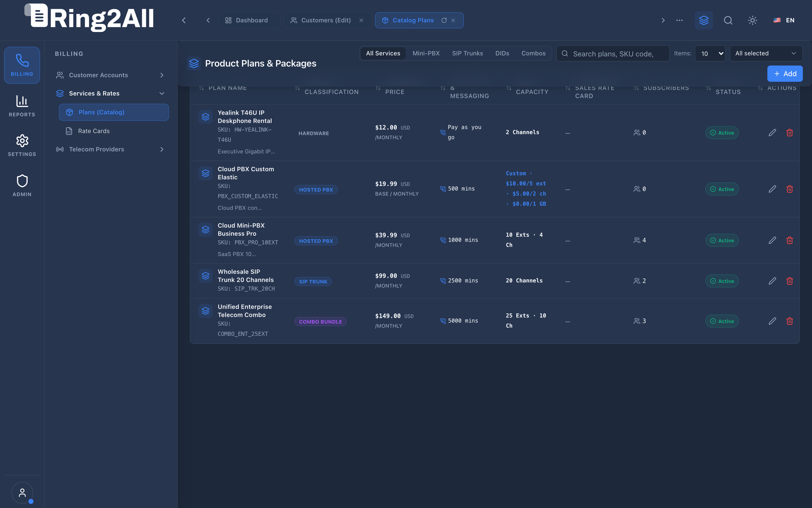This screenshot has width=812, height=508.
Task: Expand Telecom Providers menu
Action: [110, 149]
